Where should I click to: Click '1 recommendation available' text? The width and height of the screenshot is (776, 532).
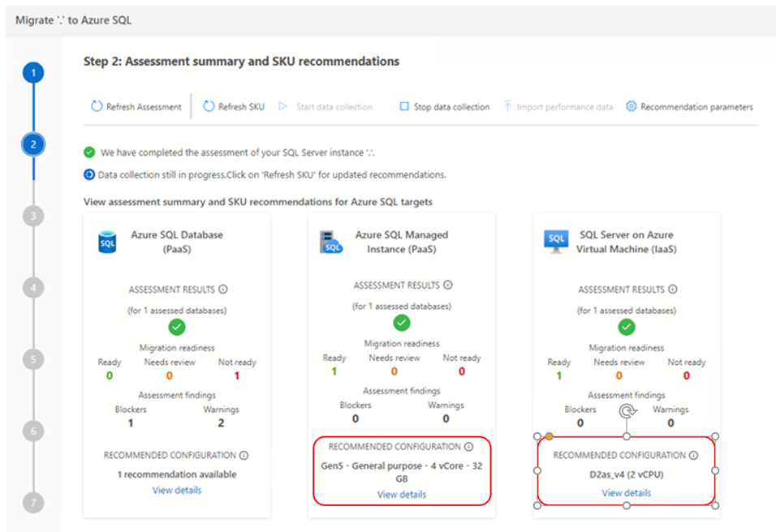coord(177,474)
